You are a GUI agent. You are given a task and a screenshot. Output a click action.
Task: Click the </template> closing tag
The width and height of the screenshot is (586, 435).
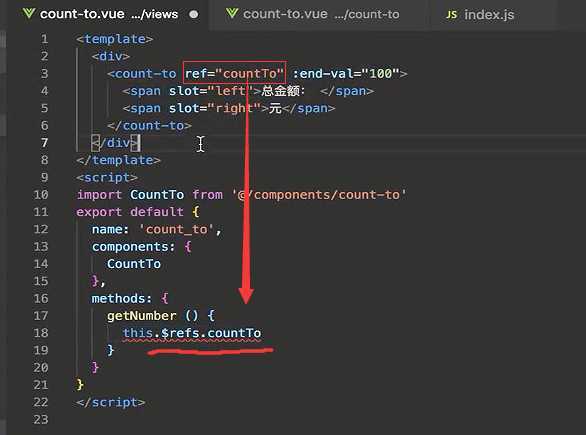[x=118, y=160]
